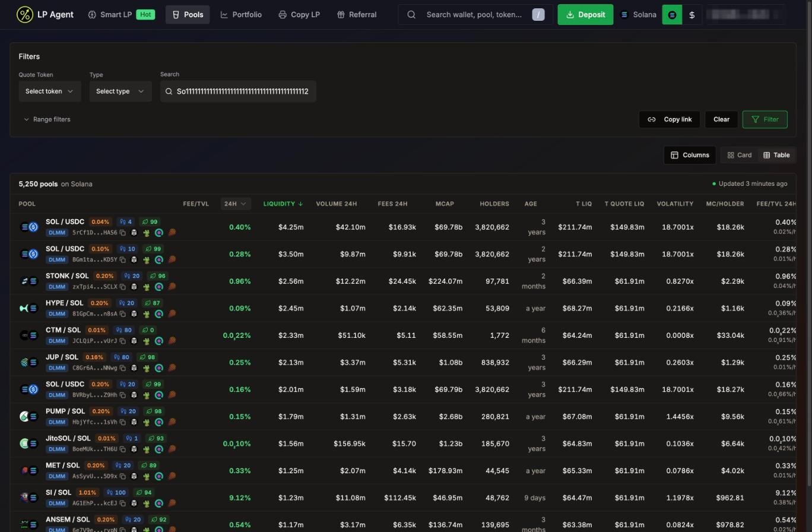Click the HYPE / SOL token pair icon
The height and width of the screenshot is (532, 812).
[x=28, y=308]
